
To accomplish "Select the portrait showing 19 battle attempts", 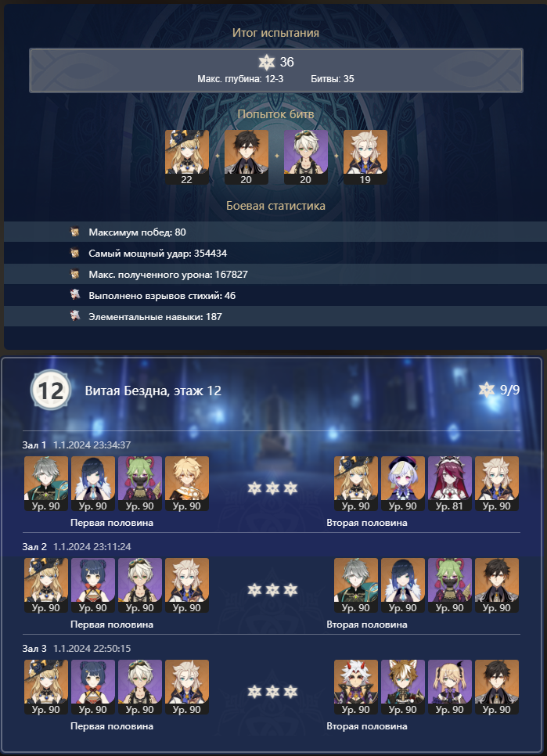I will pos(365,157).
